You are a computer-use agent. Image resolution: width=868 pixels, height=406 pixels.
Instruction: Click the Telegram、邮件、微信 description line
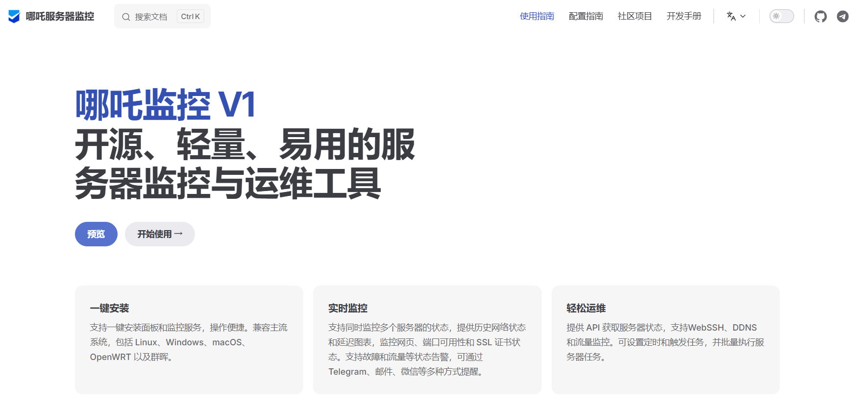407,372
